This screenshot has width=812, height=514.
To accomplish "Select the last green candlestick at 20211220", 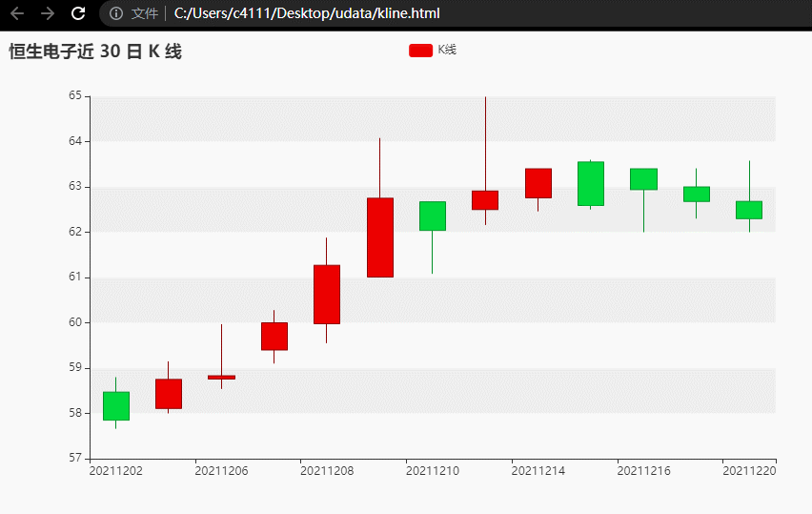I will (x=749, y=210).
